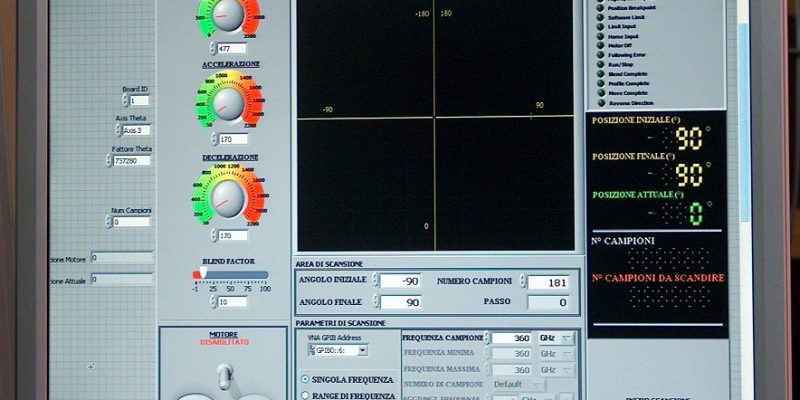The width and height of the screenshot is (800, 400).
Task: Click the Posizione Attuale green LED display
Action: [x=696, y=213]
